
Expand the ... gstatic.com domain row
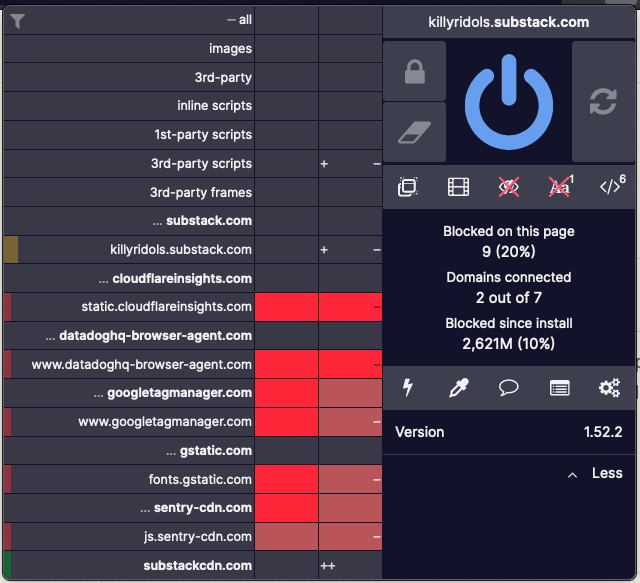(x=129, y=451)
